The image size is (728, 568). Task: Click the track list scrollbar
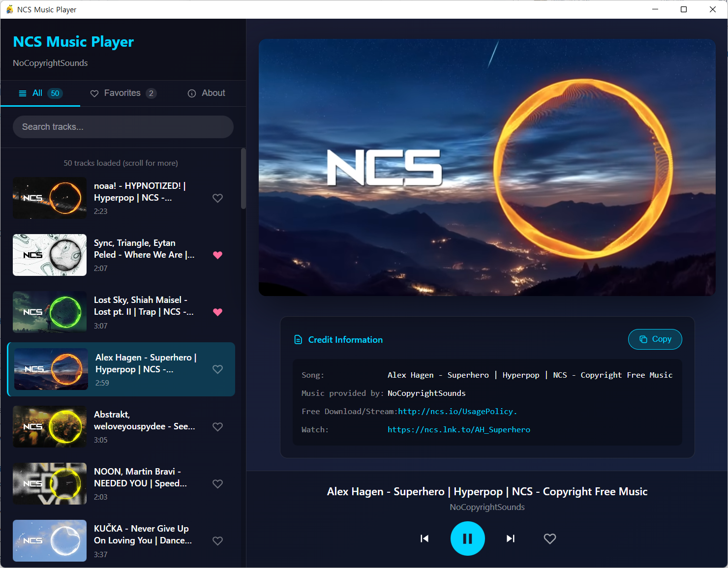coord(243,179)
